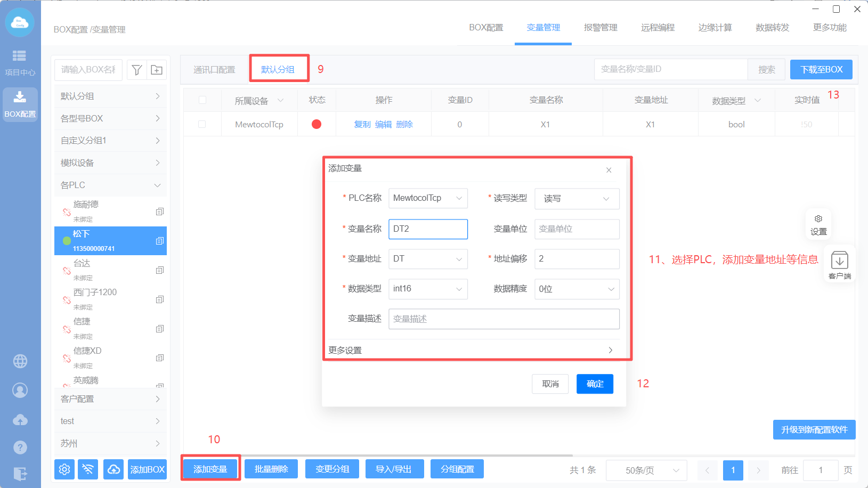Image resolution: width=868 pixels, height=488 pixels.
Task: Switch to the 报警管理 tab
Action: click(x=601, y=28)
